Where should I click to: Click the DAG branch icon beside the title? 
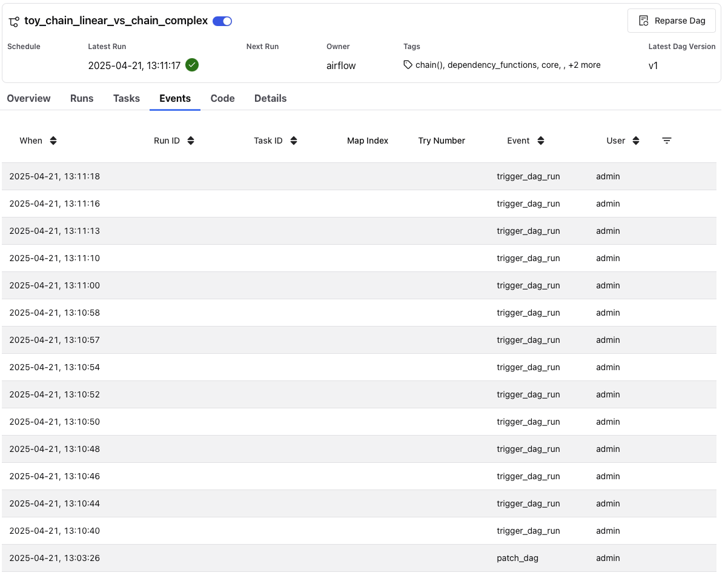click(13, 21)
